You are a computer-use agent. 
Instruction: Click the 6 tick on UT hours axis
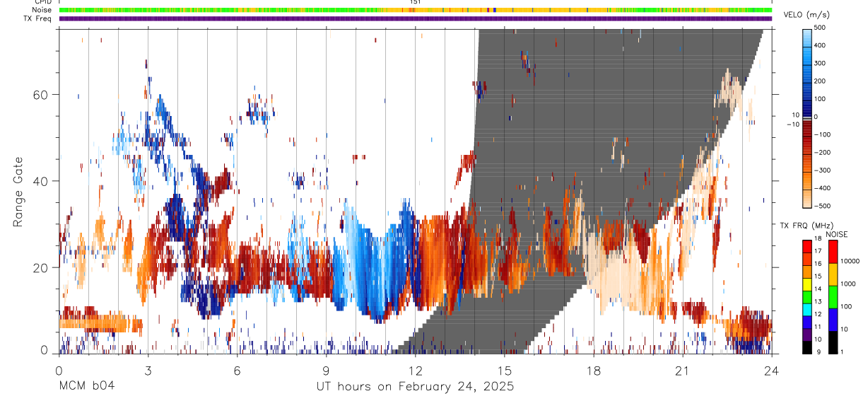coord(237,371)
